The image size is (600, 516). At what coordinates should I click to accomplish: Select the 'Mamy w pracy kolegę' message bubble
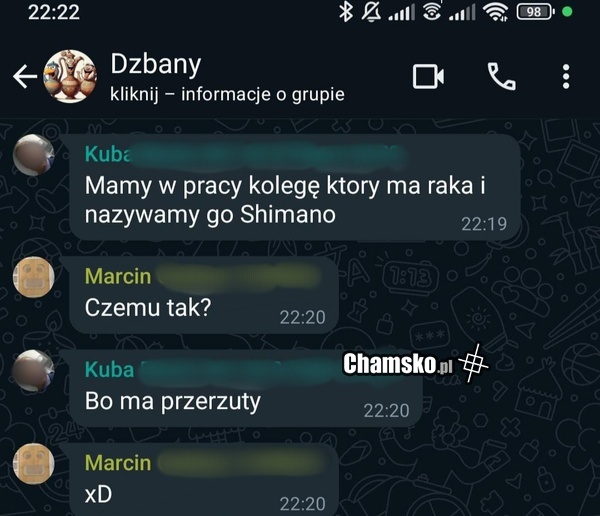tap(295, 187)
